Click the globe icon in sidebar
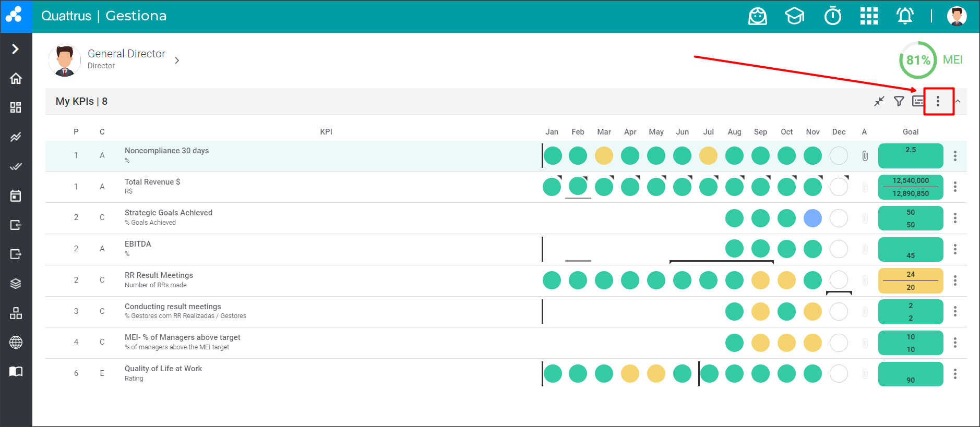980x427 pixels. click(16, 342)
